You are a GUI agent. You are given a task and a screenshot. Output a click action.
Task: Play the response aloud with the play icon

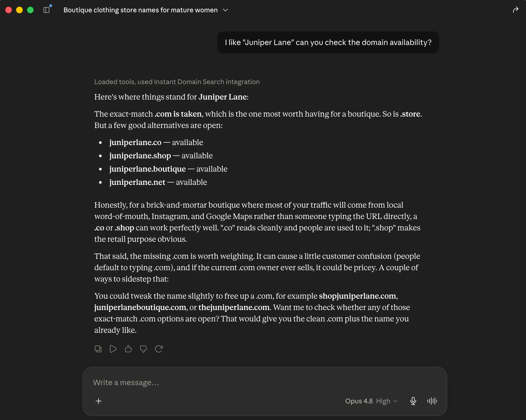(x=113, y=349)
